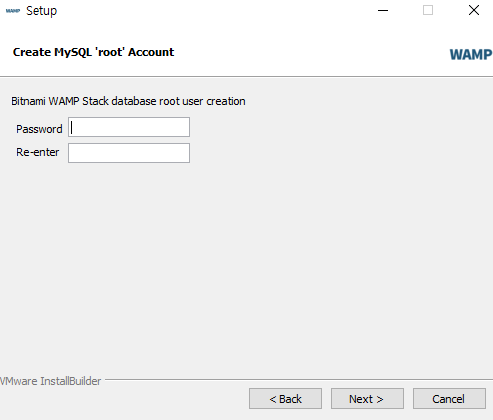Click the 'Create MySQL 'root' Account' heading
Screen dimensions: 493x420
(93, 52)
